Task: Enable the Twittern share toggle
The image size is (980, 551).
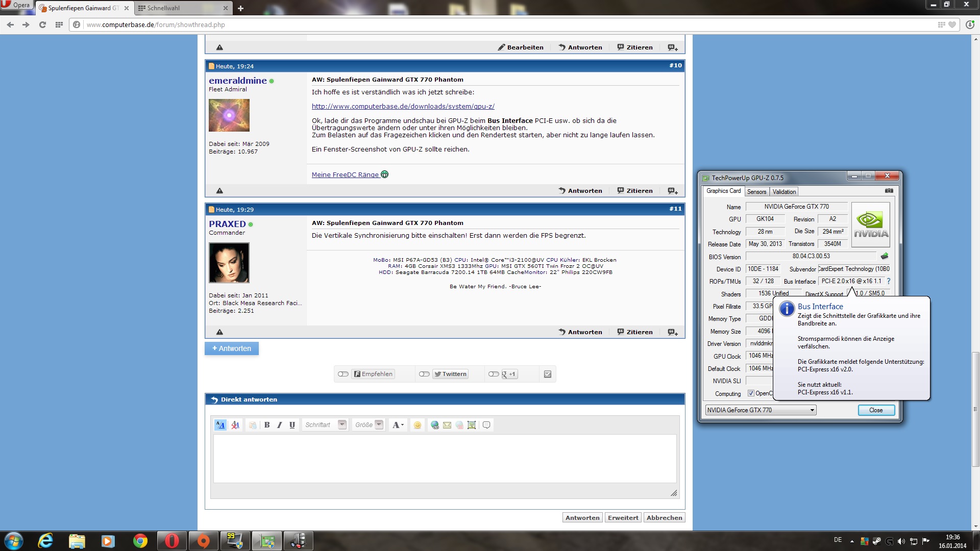Action: point(424,374)
